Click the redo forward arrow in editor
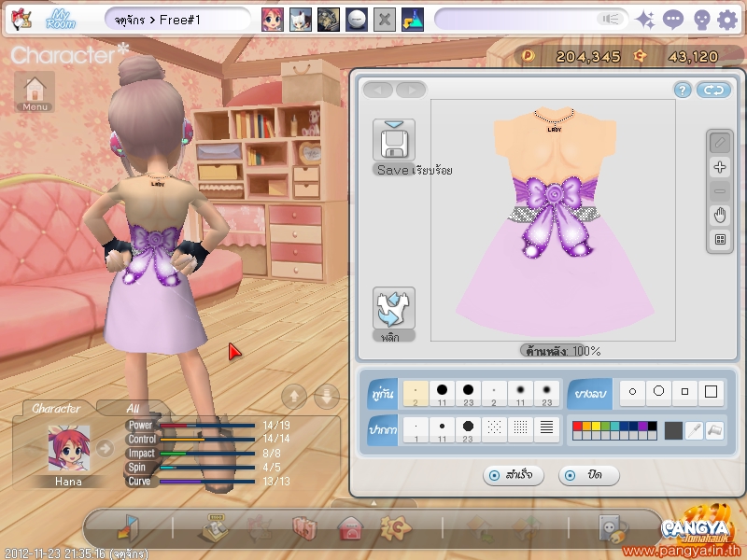 [411, 90]
